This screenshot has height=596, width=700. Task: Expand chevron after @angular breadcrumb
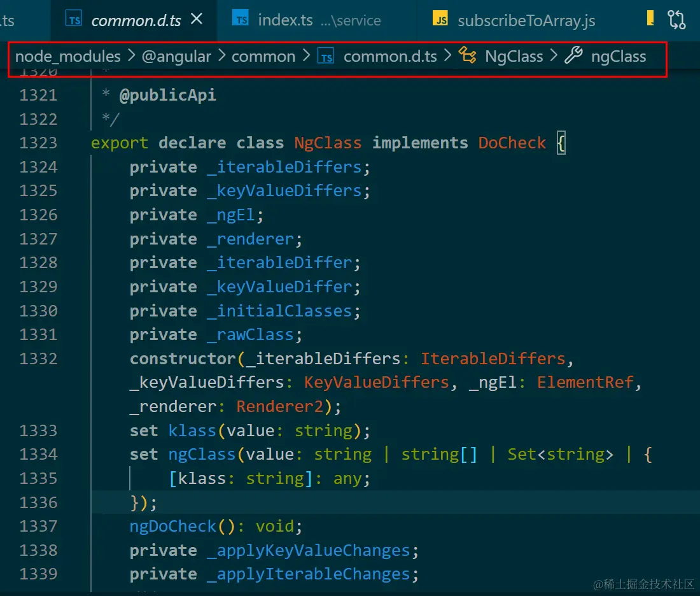tap(222, 56)
